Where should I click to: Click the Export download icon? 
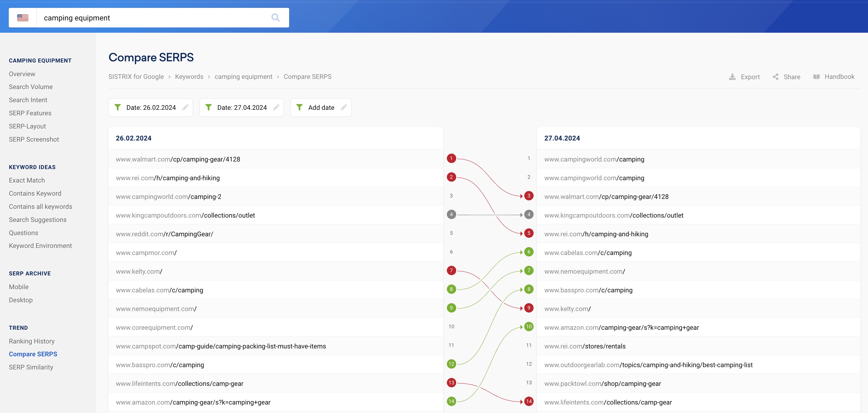pos(732,77)
